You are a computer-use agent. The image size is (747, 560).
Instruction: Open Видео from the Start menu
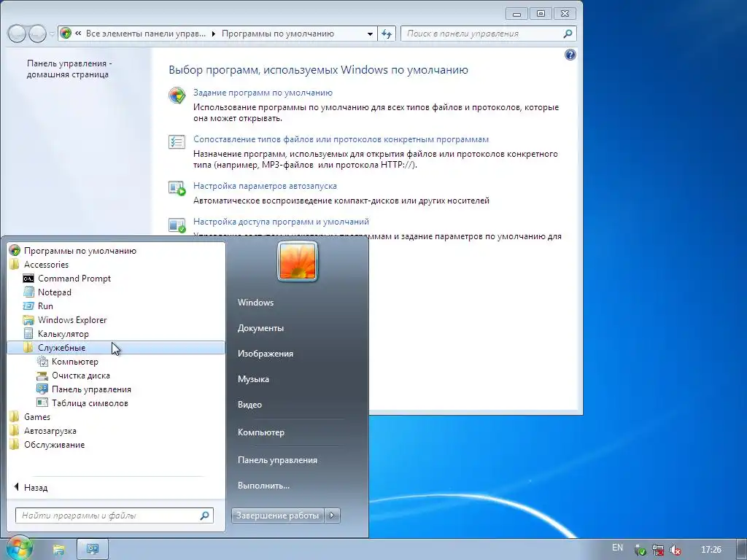(249, 404)
